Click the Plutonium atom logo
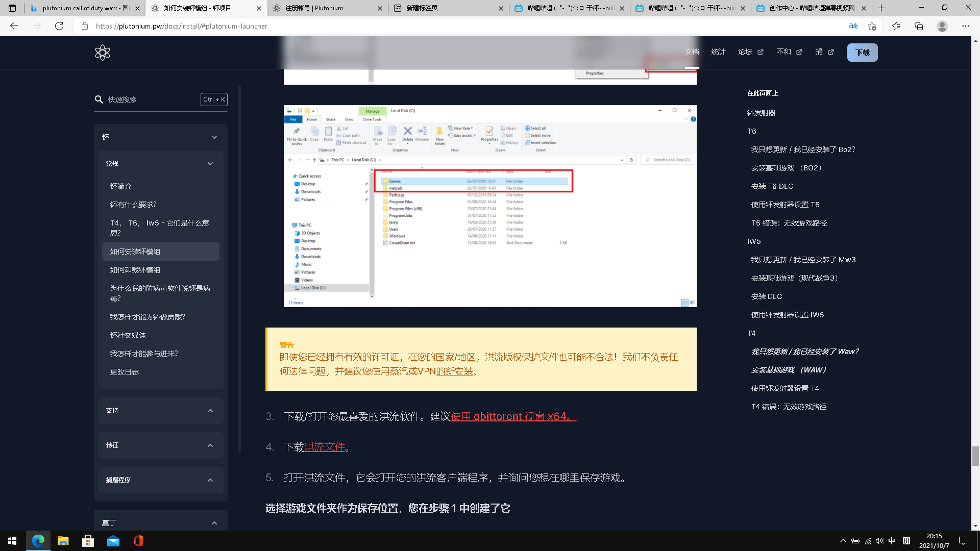The height and width of the screenshot is (551, 980). point(102,53)
